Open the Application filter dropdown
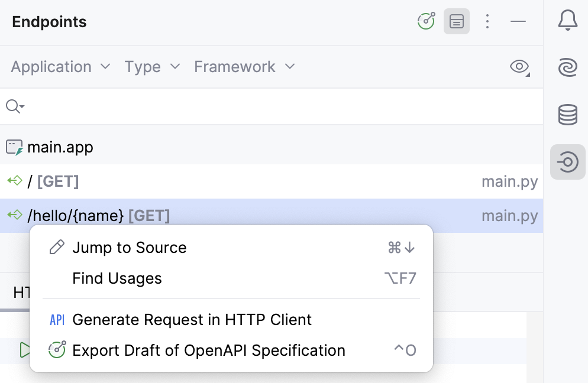 (60, 67)
